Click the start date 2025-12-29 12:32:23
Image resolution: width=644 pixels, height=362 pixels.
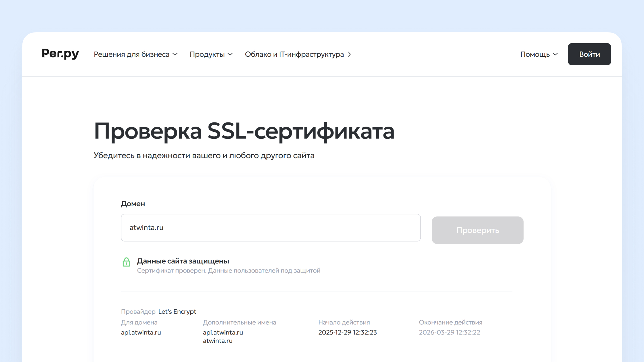(x=347, y=332)
